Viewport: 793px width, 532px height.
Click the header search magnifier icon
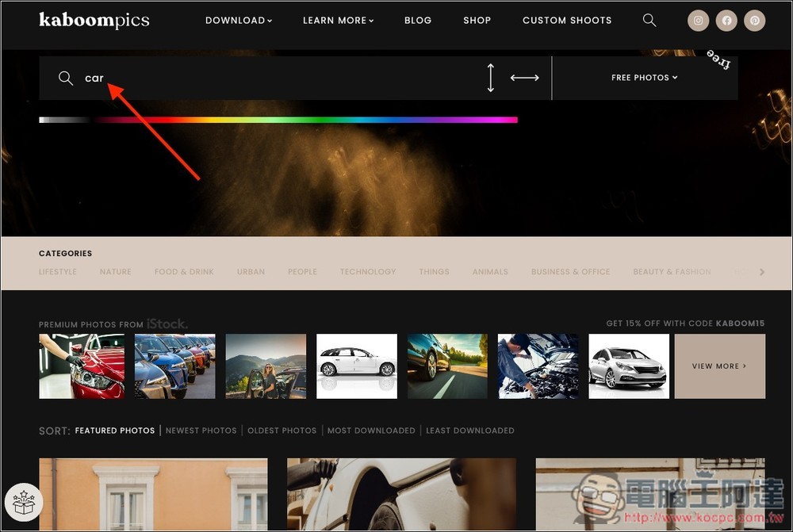pyautogui.click(x=649, y=21)
